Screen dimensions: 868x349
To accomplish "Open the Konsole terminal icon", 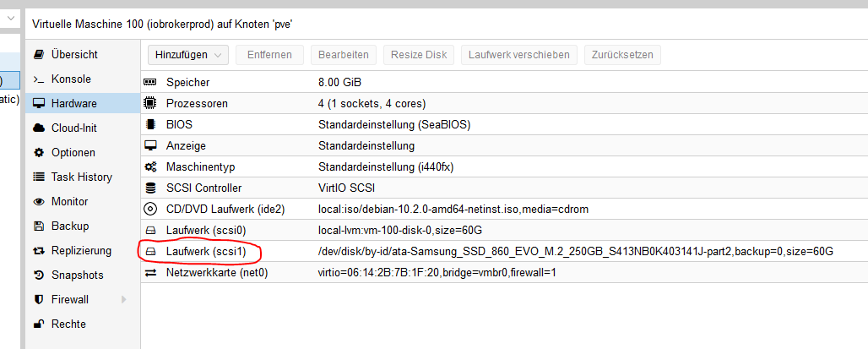I will pos(39,79).
